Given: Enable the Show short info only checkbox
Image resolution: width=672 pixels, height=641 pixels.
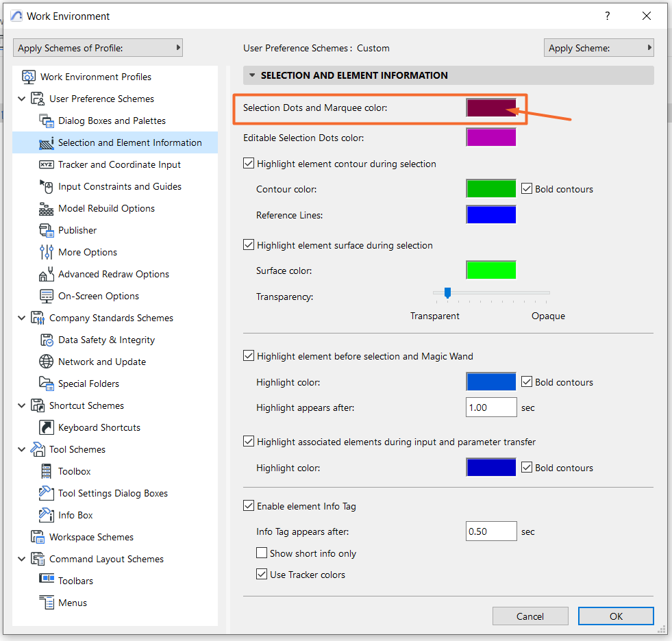Looking at the screenshot, I should 262,553.
